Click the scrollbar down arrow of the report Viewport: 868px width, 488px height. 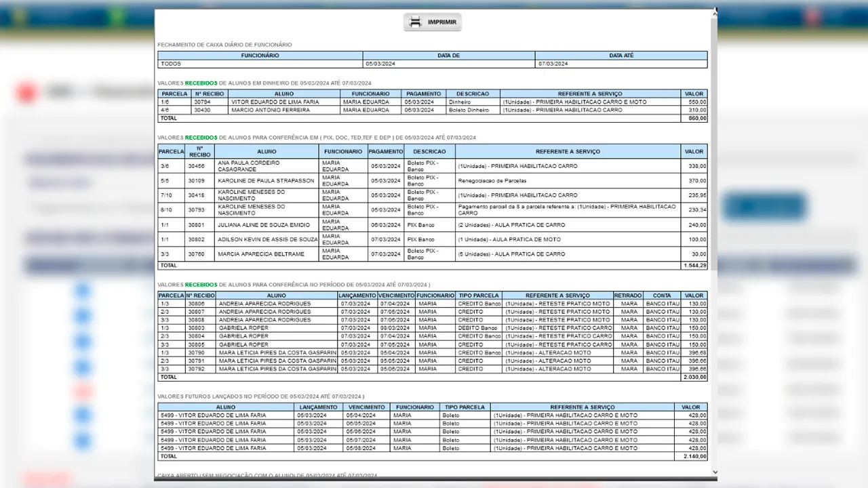coord(714,472)
